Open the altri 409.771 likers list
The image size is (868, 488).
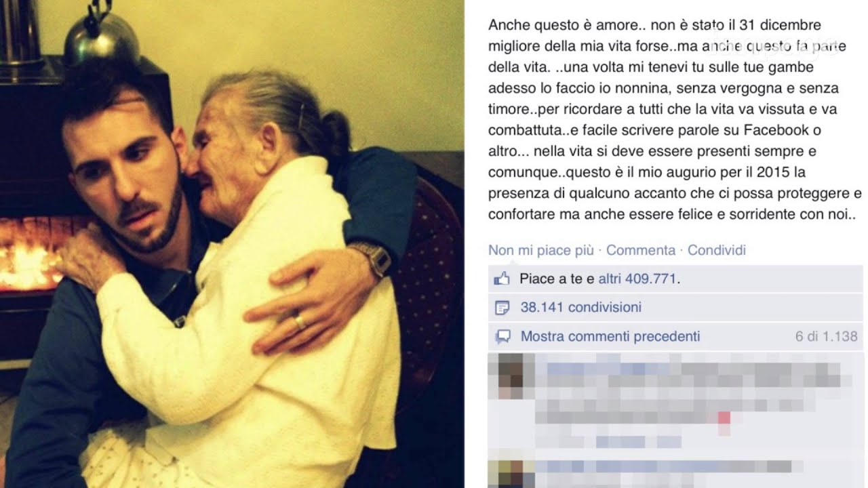637,279
